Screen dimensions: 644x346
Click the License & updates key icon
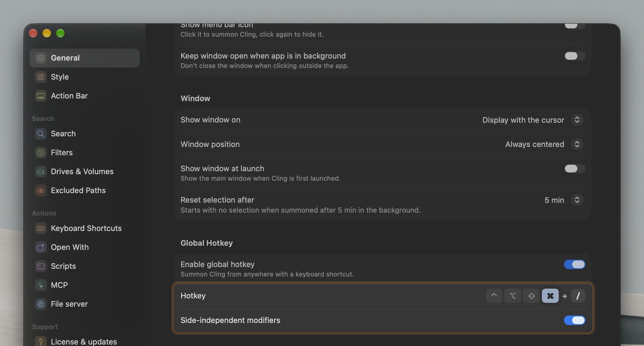(41, 342)
